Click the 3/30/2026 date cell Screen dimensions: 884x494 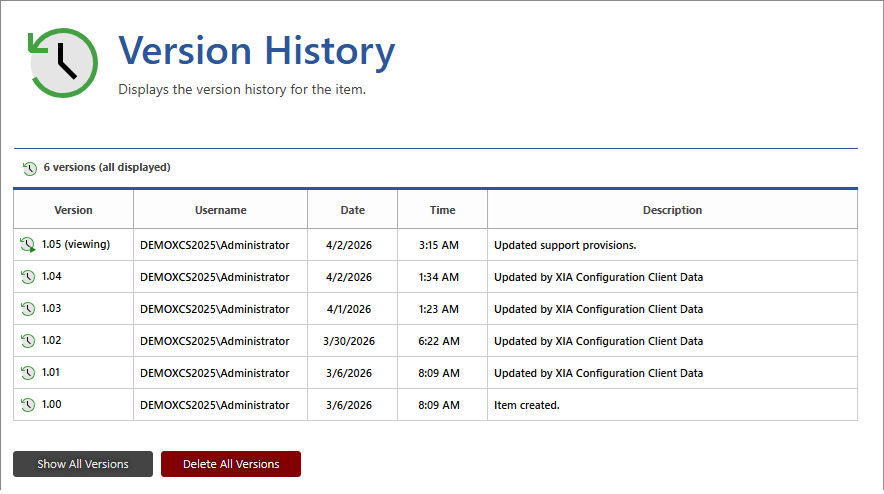point(349,341)
